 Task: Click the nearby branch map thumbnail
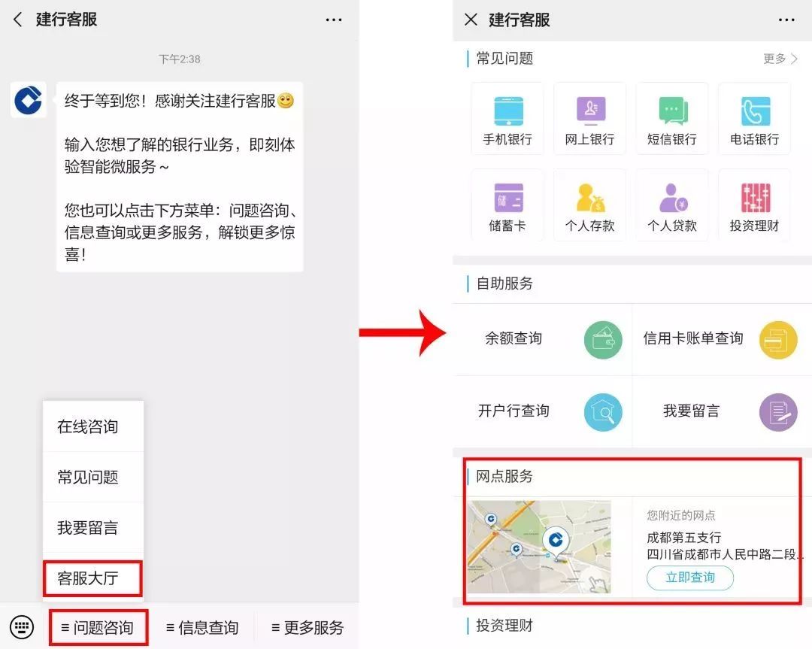point(540,547)
